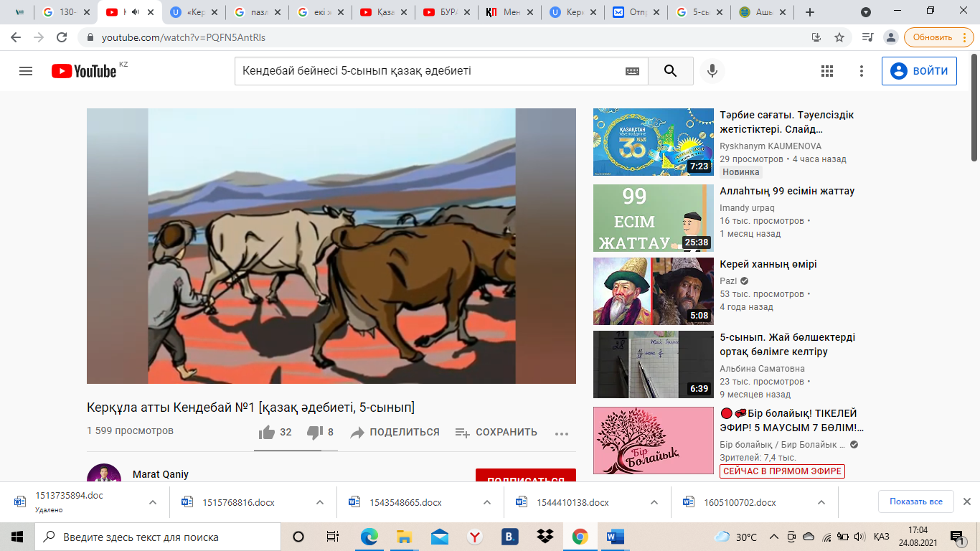This screenshot has width=980, height=551.
Task: Open the Windows Start menu
Action: 17,537
